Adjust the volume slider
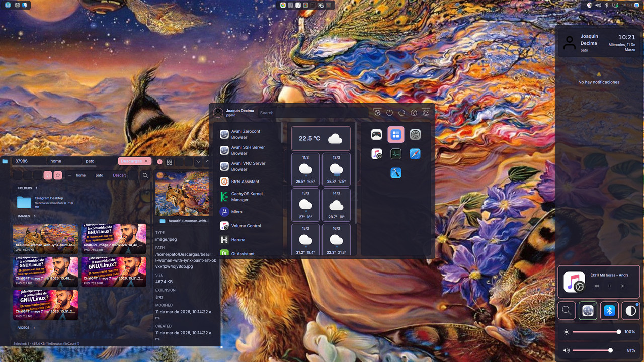 point(596,350)
